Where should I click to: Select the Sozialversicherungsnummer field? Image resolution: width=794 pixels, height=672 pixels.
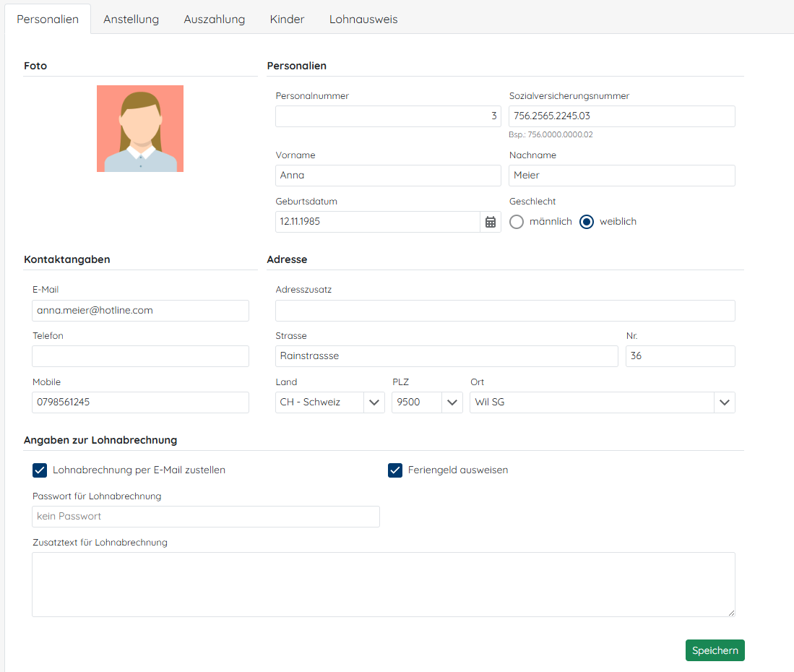pos(621,116)
